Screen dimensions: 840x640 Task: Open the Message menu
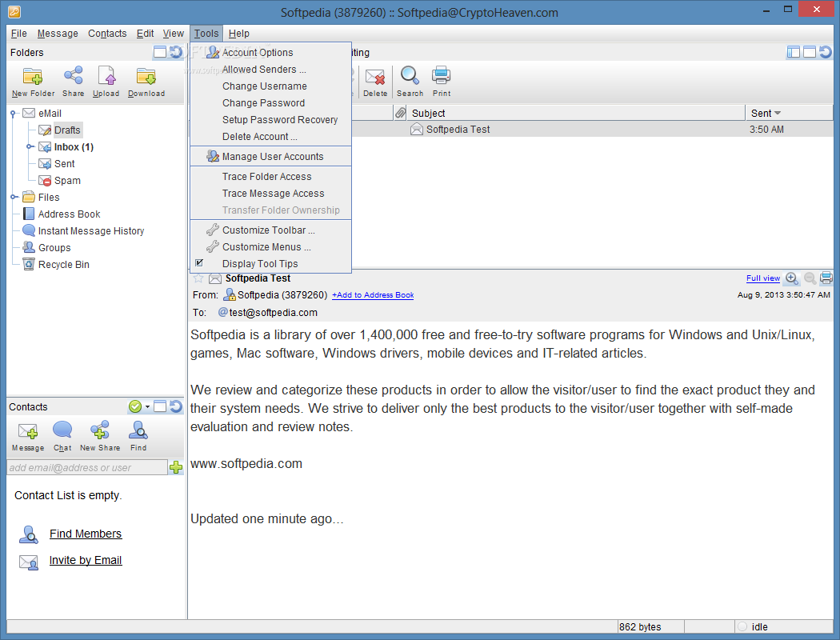coord(58,34)
